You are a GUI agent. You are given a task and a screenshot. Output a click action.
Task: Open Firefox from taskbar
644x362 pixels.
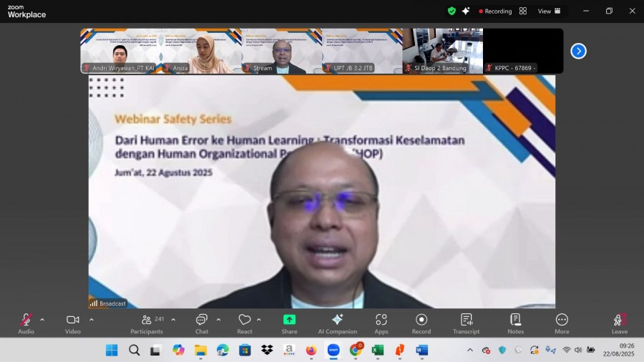tap(311, 350)
